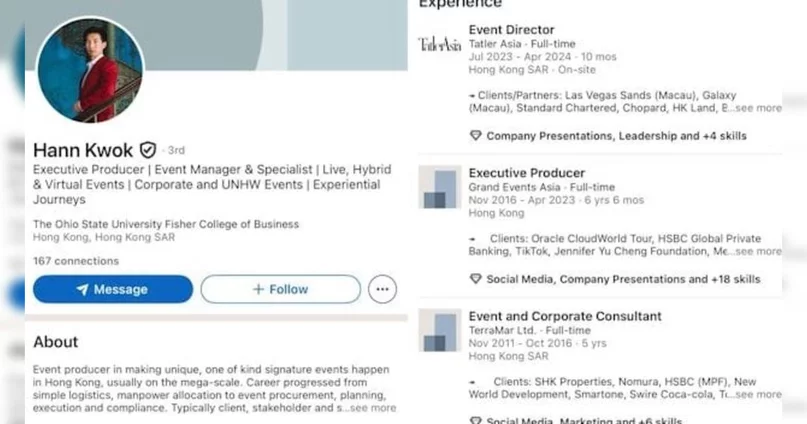Open Company Presentations, Leadership and +4 skills
The width and height of the screenshot is (807, 424).
coord(617,136)
